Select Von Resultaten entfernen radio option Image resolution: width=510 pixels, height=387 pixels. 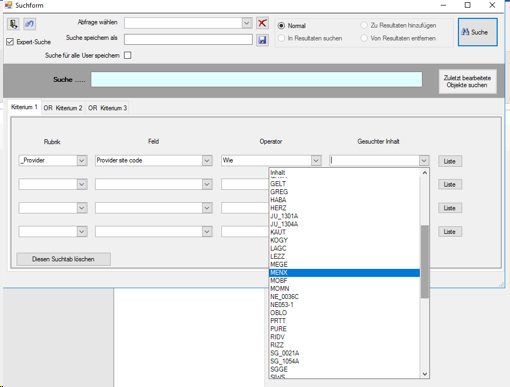tap(364, 38)
